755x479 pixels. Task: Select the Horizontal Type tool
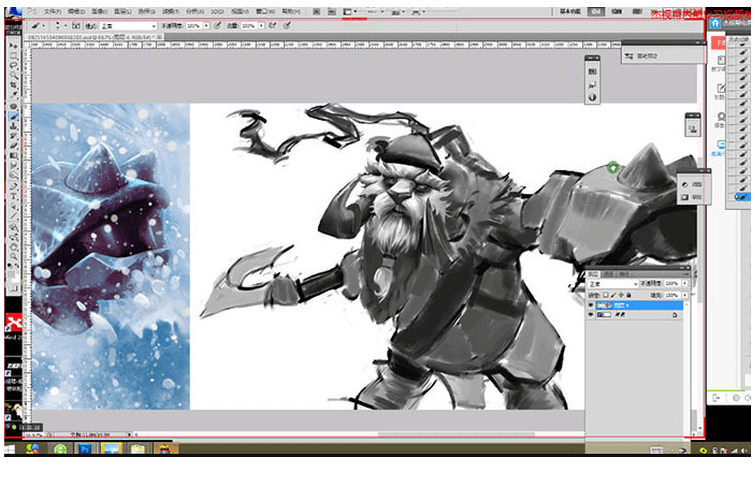point(13,196)
